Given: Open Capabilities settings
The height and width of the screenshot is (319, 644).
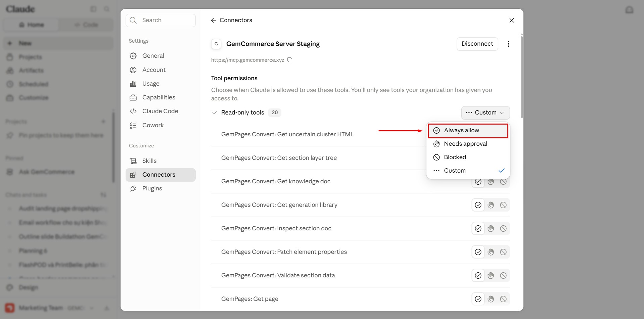Looking at the screenshot, I should point(160,98).
